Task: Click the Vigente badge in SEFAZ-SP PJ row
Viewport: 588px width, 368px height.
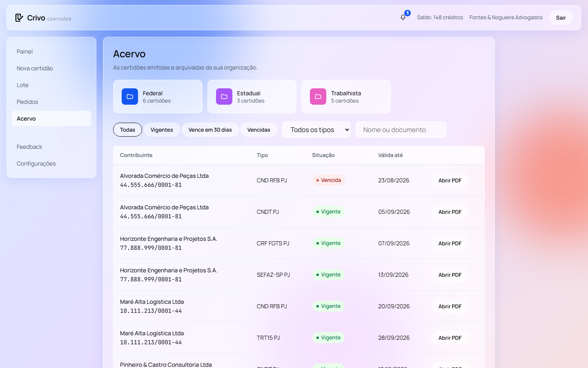Action: (x=328, y=275)
